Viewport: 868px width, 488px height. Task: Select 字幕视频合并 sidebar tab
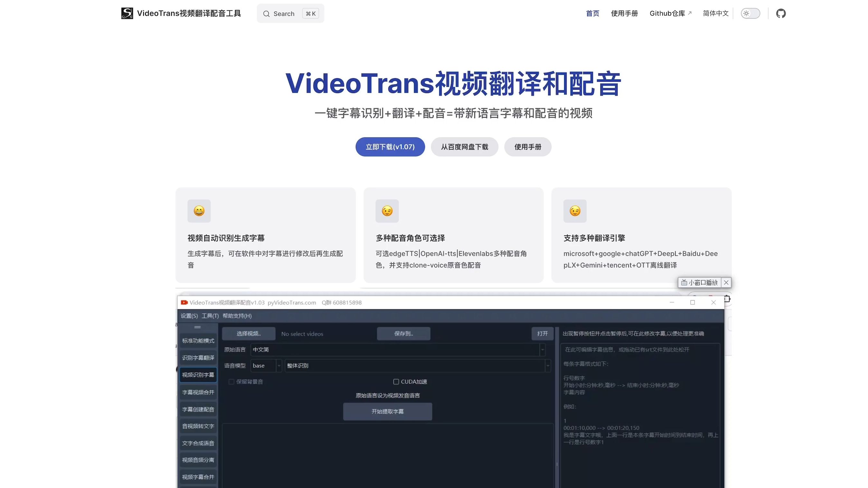198,392
